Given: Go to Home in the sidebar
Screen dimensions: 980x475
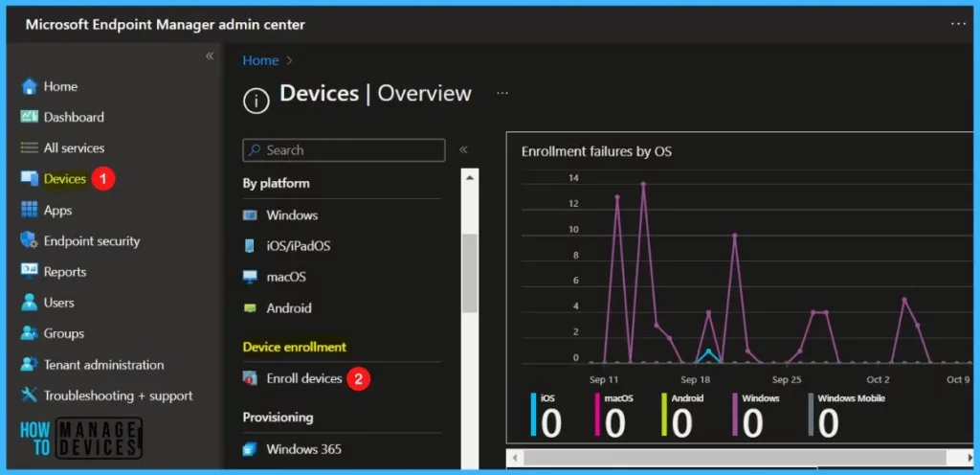Looking at the screenshot, I should point(60,86).
